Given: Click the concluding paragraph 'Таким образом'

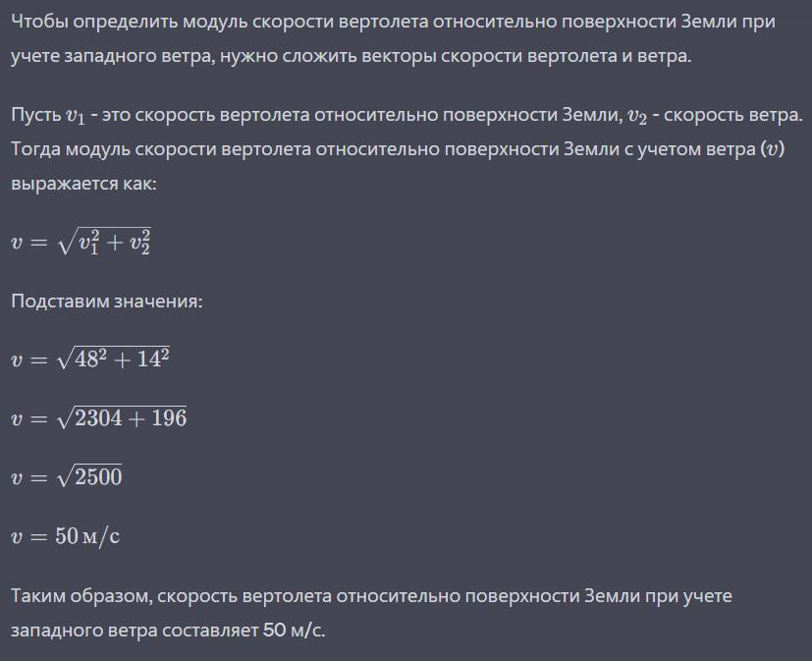Looking at the screenshot, I should point(371,613).
